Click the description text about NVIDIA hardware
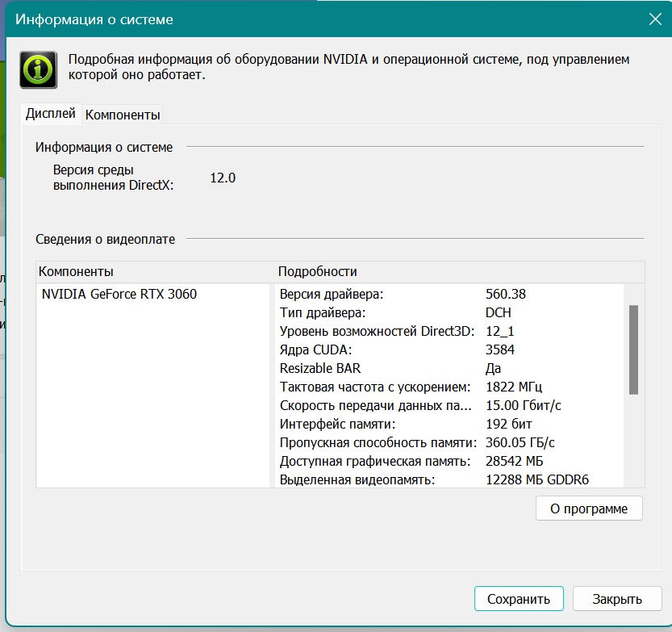 pos(349,67)
